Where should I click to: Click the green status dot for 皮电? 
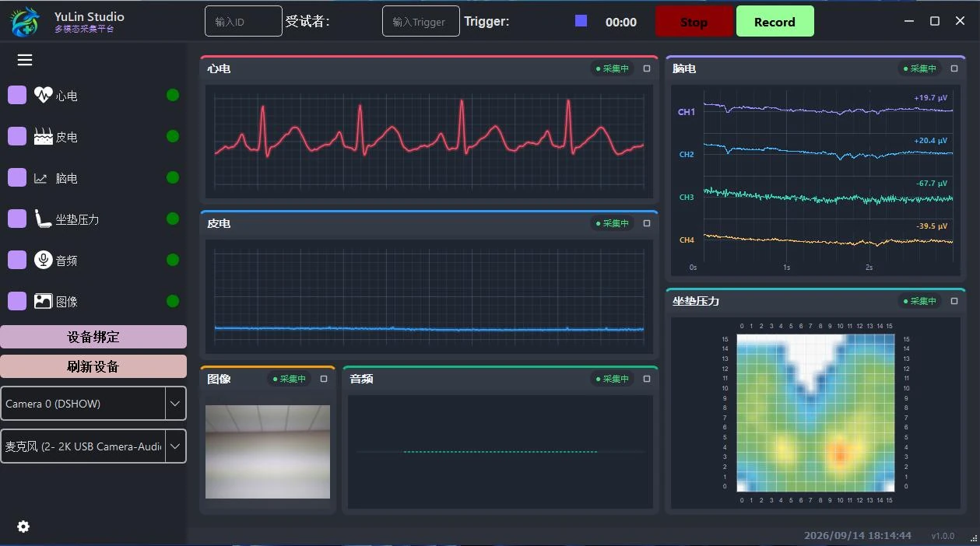point(173,136)
